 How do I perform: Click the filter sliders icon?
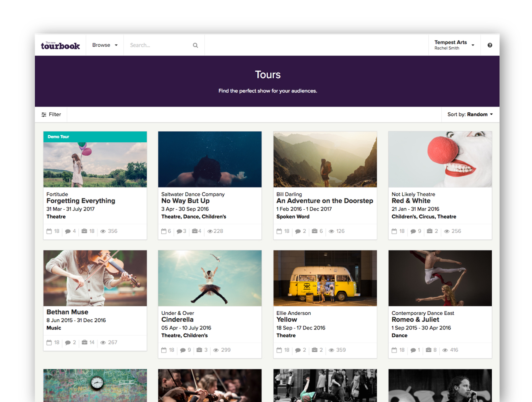(44, 115)
